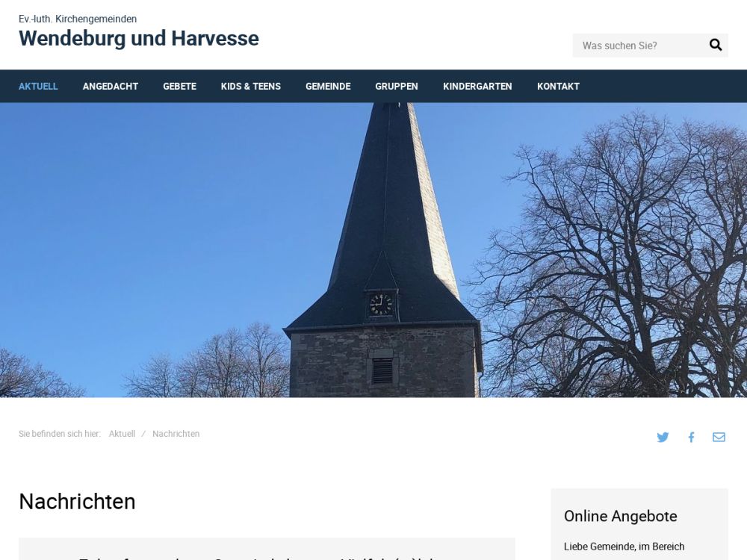Navigate to the Gemeinde section
The width and height of the screenshot is (747, 560).
[328, 87]
